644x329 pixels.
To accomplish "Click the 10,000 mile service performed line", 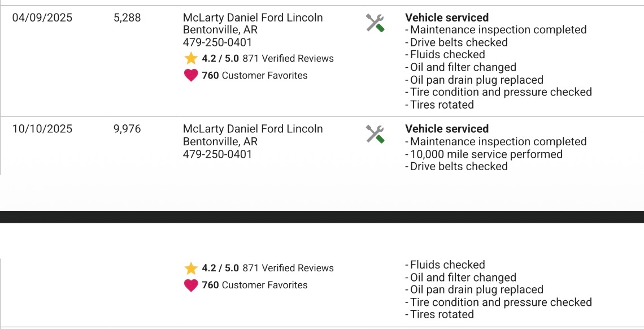I will tap(486, 154).
